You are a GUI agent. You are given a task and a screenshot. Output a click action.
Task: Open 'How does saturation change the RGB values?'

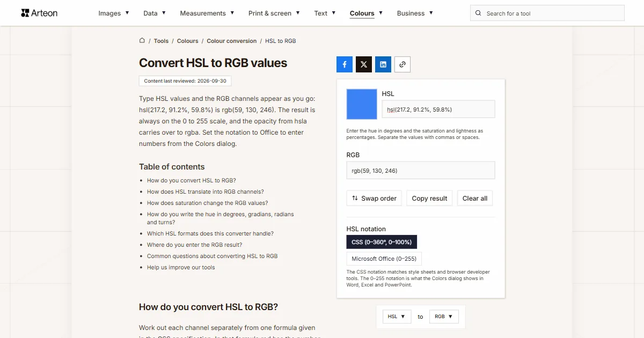pos(208,203)
